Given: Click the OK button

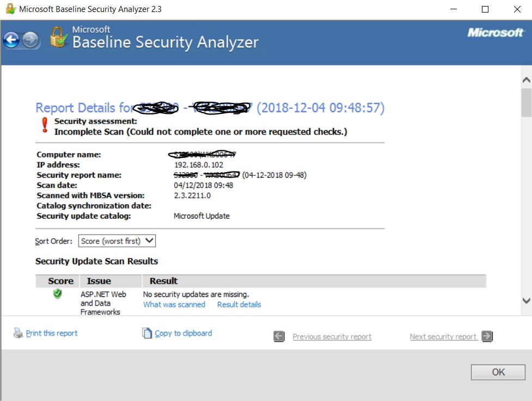Looking at the screenshot, I should [x=498, y=372].
